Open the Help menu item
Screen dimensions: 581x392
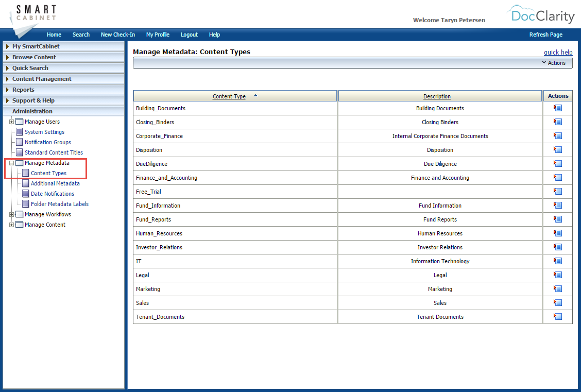(214, 35)
